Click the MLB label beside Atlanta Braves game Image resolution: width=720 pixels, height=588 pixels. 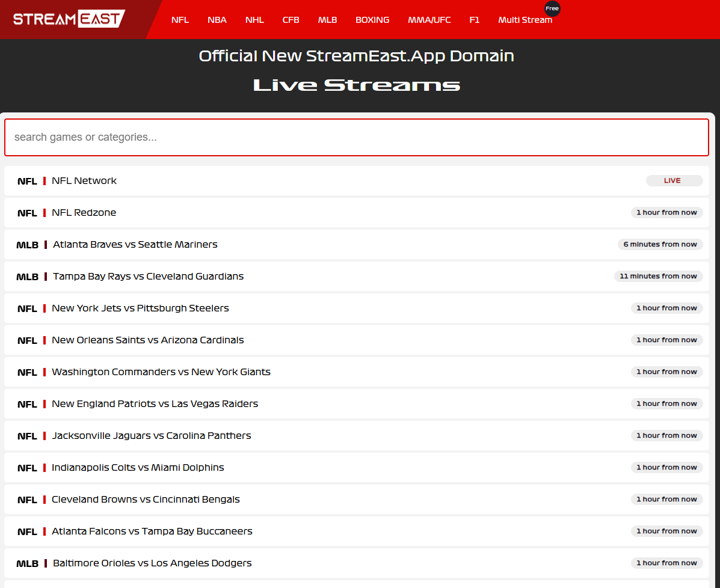[x=28, y=245]
